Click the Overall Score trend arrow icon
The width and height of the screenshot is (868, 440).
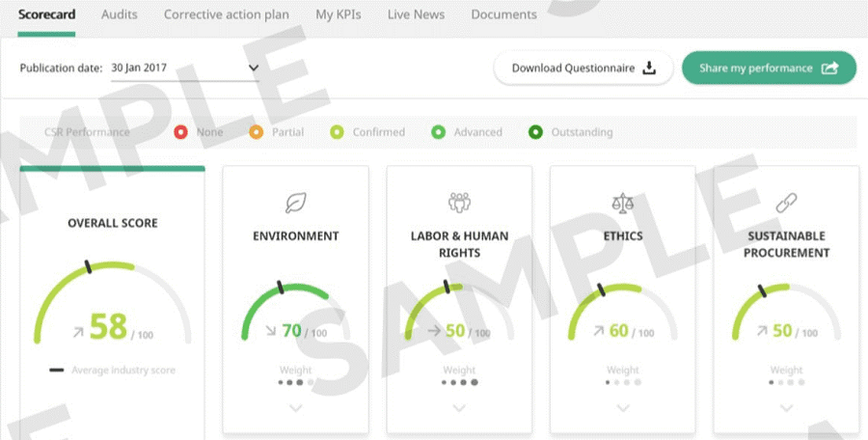click(x=78, y=331)
